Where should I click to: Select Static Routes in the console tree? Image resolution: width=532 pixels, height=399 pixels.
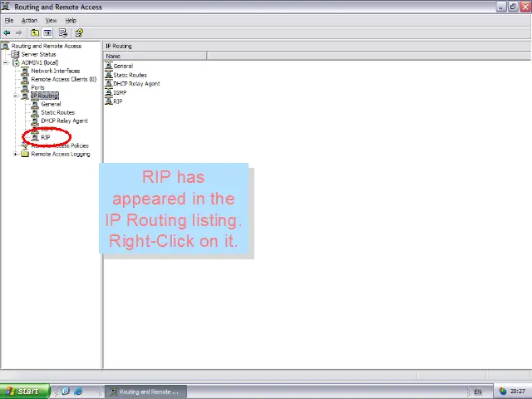click(57, 112)
